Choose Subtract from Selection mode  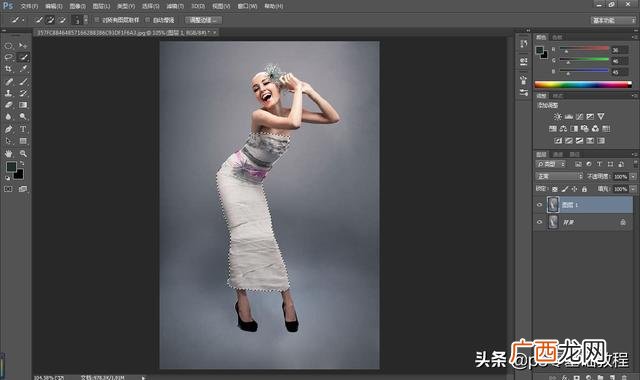pyautogui.click(x=62, y=20)
